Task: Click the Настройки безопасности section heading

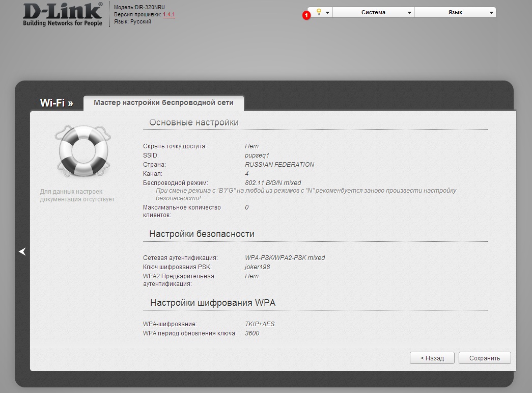Action: click(x=202, y=234)
